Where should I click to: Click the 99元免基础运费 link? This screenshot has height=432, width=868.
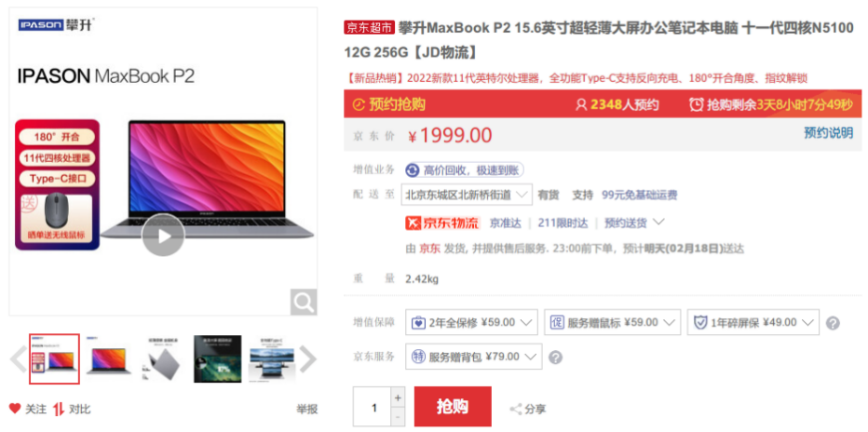coord(640,195)
